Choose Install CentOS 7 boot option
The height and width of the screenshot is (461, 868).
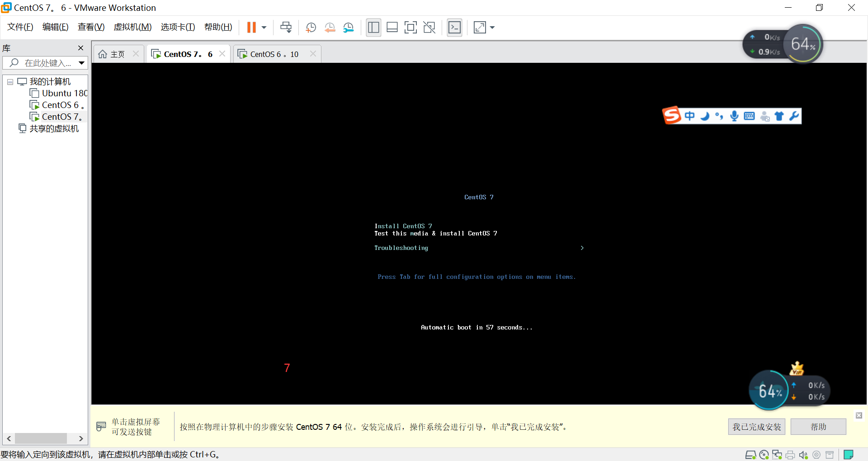click(403, 226)
